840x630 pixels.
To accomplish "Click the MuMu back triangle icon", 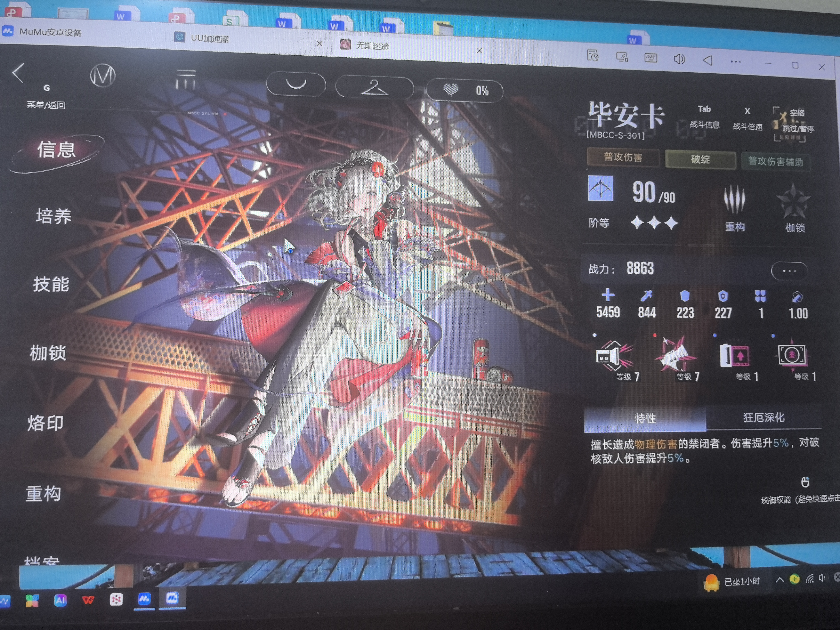I will pyautogui.click(x=708, y=60).
